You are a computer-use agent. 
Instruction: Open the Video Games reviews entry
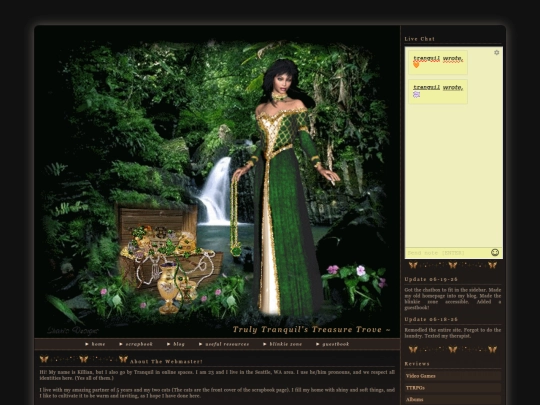(453, 376)
